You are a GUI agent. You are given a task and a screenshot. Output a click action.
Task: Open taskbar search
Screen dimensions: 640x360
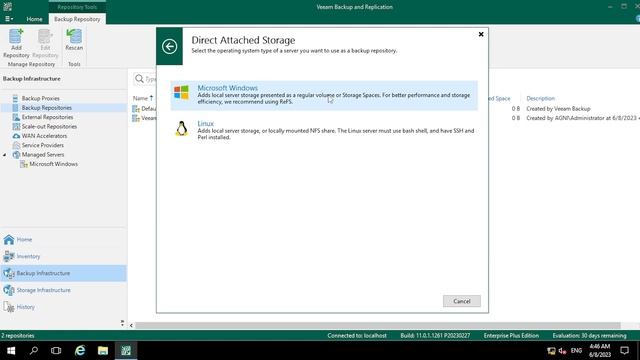click(34, 350)
